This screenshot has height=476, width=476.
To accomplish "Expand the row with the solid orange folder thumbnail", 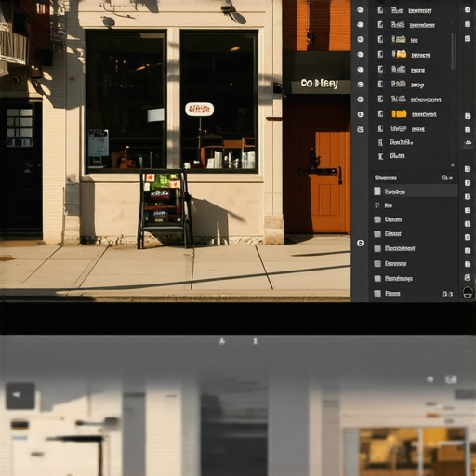I will point(380,114).
